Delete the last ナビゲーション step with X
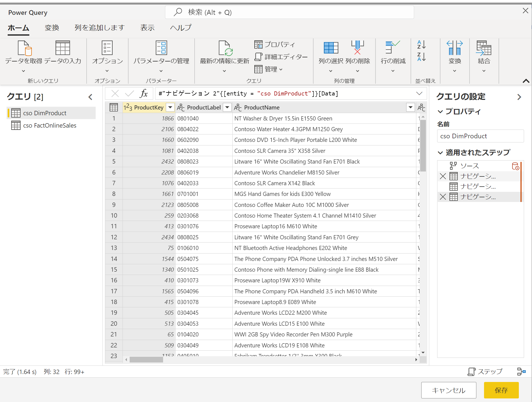Viewport: 532px width, 402px height. point(443,197)
